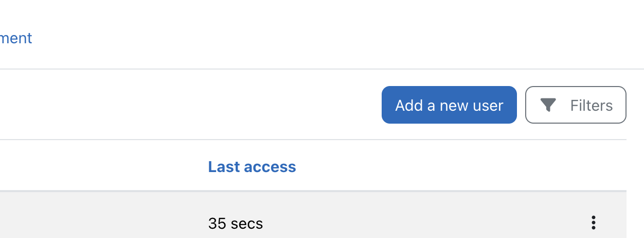Viewport: 644px width, 238px height.
Task: Click the three dots beside 35 secs
Action: point(594,223)
